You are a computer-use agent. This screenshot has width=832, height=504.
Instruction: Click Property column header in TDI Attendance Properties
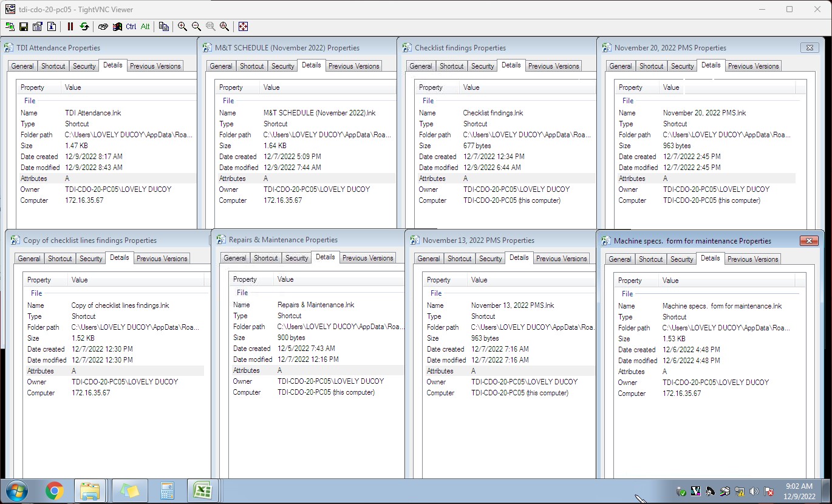point(39,87)
